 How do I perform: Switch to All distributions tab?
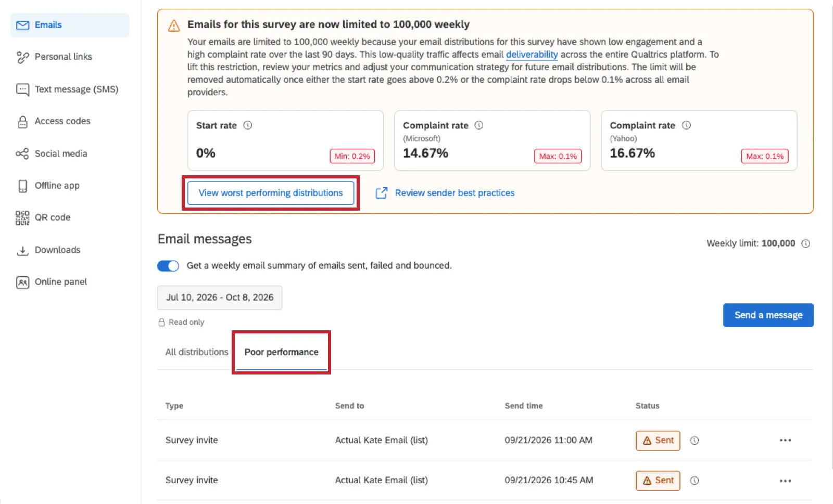197,352
